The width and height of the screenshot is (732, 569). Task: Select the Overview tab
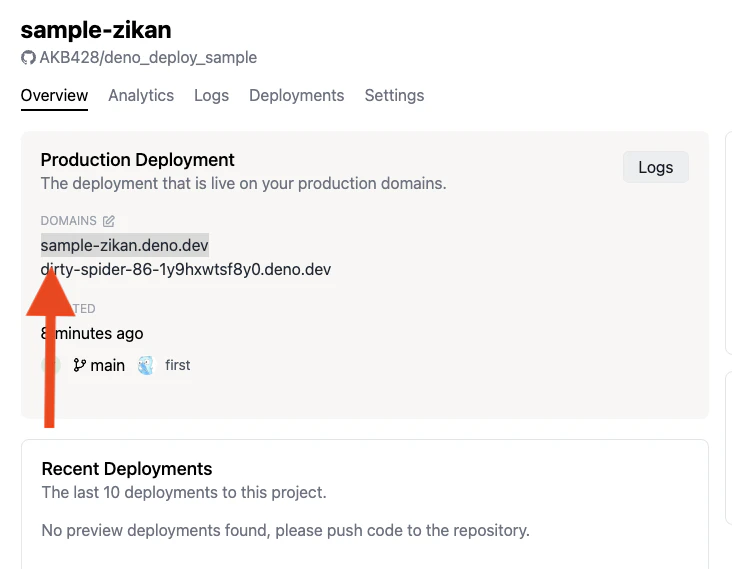point(54,95)
